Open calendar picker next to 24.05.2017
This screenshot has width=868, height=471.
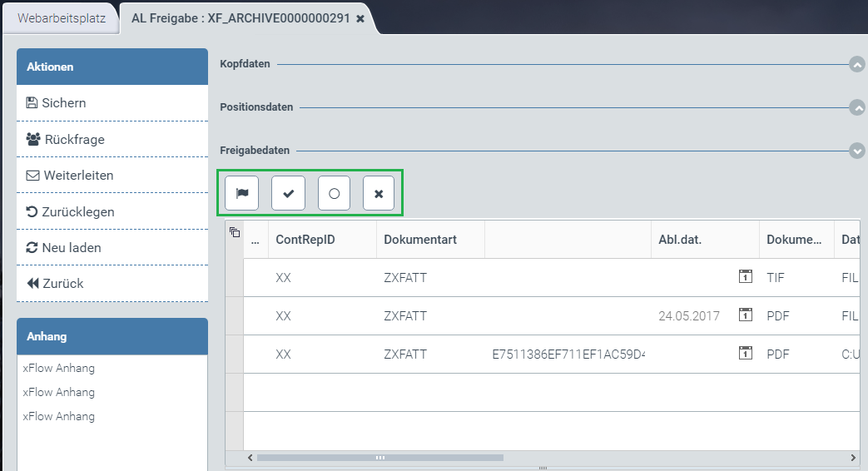tap(746, 315)
